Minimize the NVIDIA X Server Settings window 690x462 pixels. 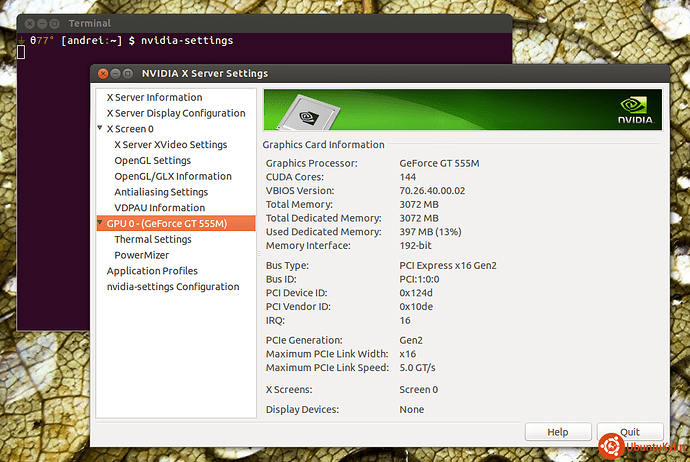tap(114, 74)
